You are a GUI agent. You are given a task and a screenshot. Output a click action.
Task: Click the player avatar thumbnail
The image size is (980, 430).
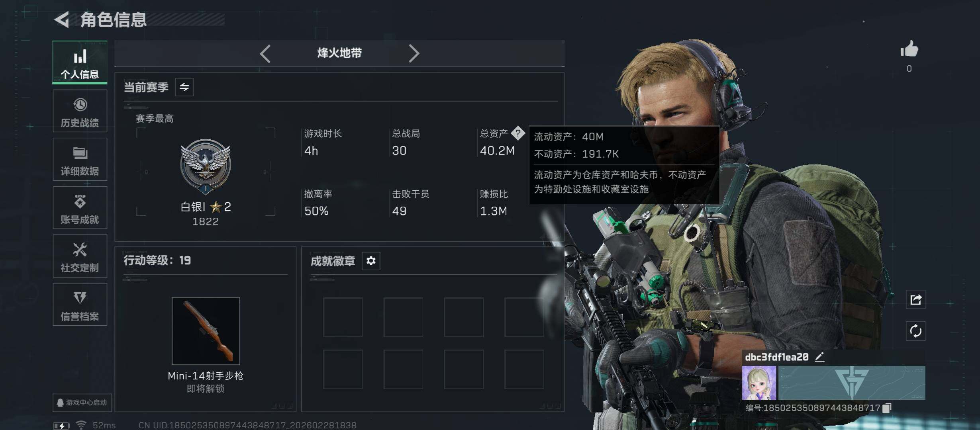click(759, 383)
